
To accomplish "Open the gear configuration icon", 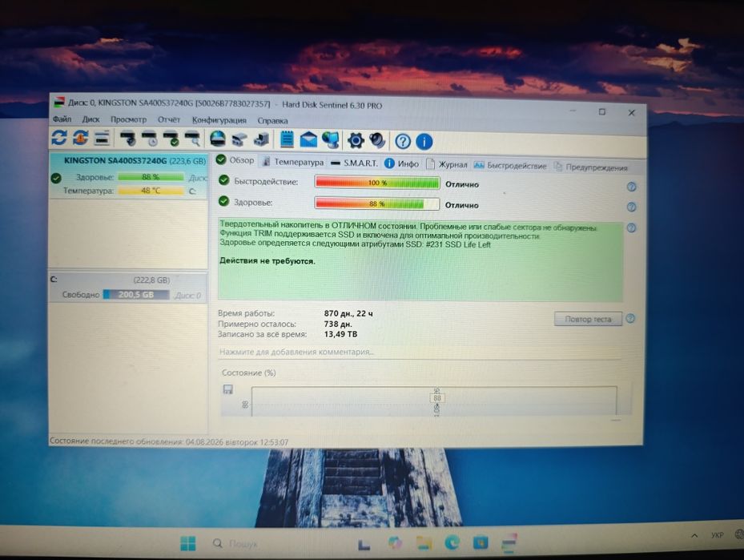I will point(356,140).
